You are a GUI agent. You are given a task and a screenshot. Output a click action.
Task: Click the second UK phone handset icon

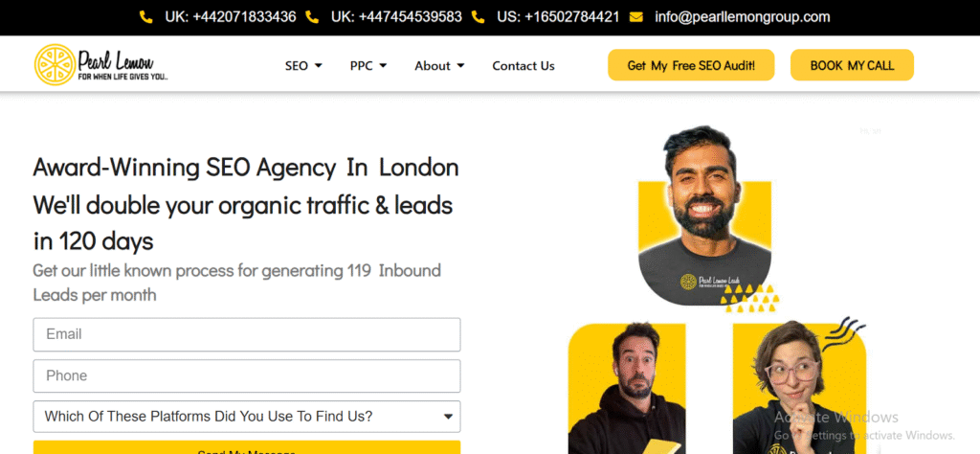[x=312, y=17]
